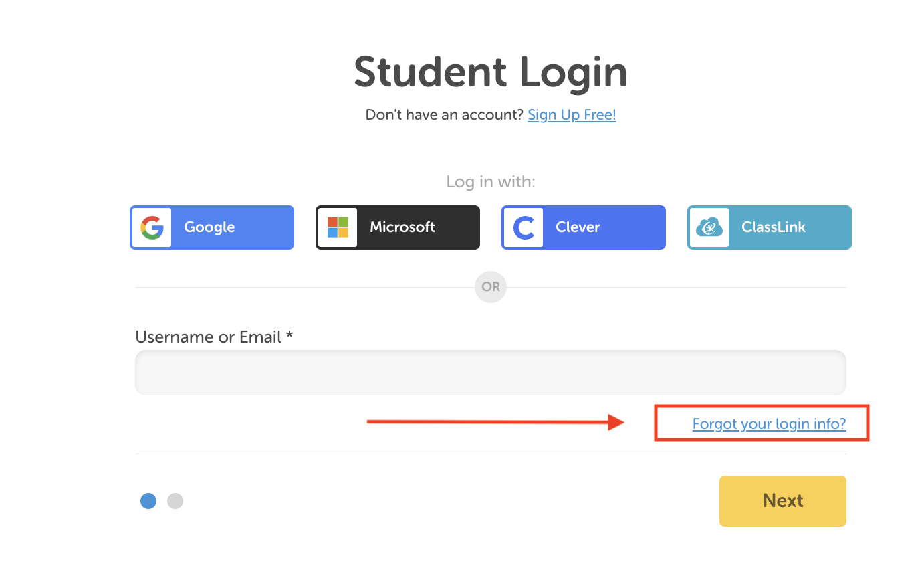Select the gray second-step indicator dot
This screenshot has height=566, width=924.
(175, 501)
